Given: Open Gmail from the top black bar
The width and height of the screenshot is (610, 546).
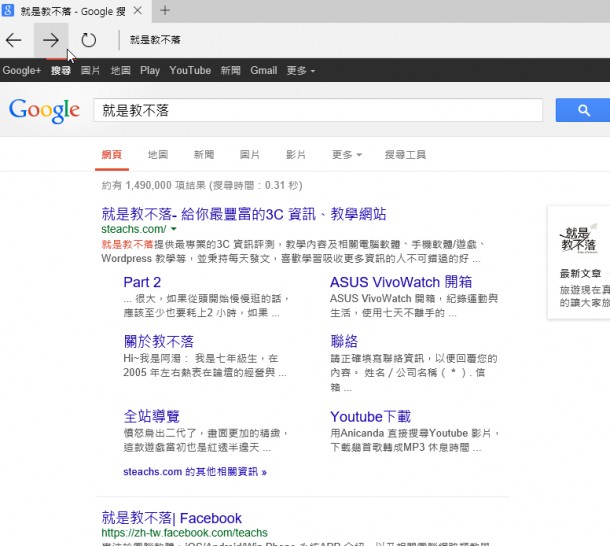Looking at the screenshot, I should click(x=263, y=71).
